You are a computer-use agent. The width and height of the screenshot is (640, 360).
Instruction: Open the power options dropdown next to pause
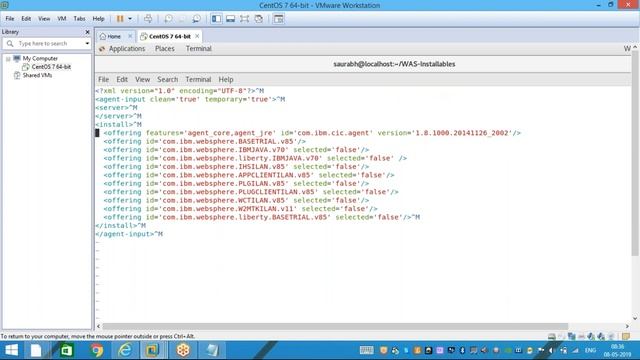[130, 19]
